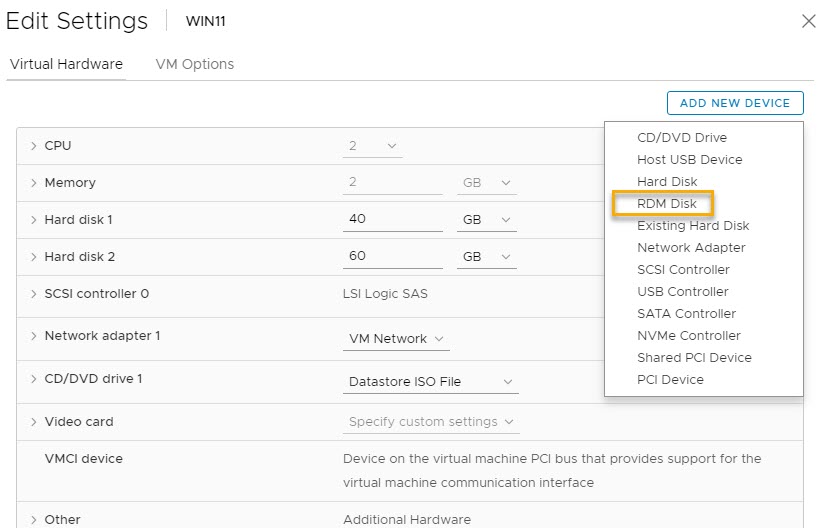Expand the CPU settings row
This screenshot has width=822, height=528.
pyautogui.click(x=34, y=146)
